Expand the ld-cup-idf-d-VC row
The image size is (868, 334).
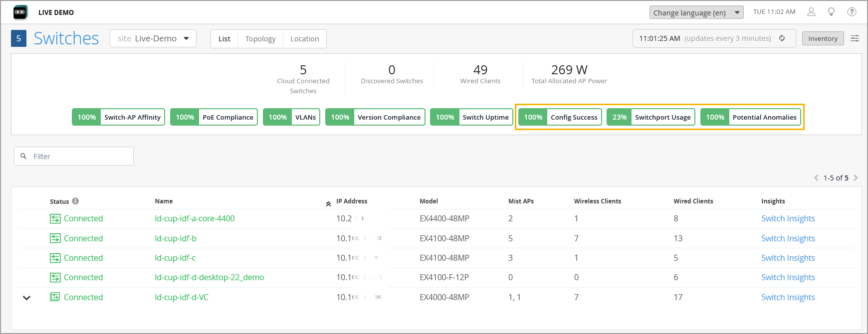[27, 298]
